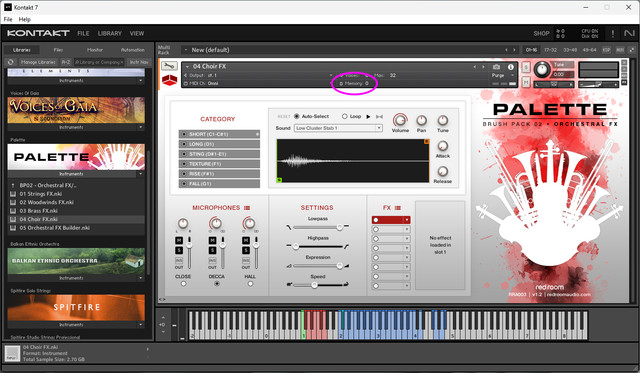
Task: Collapse the 04 Choir FX instrument header arrow
Action: click(187, 67)
